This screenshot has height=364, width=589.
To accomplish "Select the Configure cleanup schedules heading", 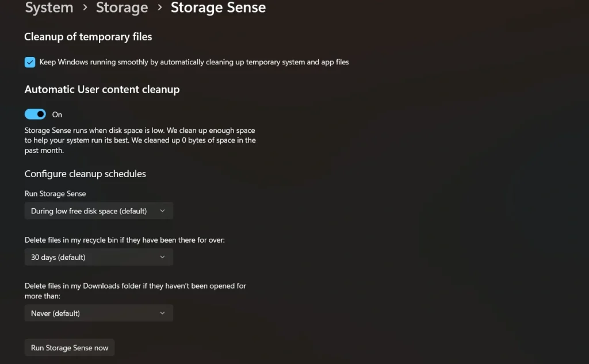I will [85, 174].
